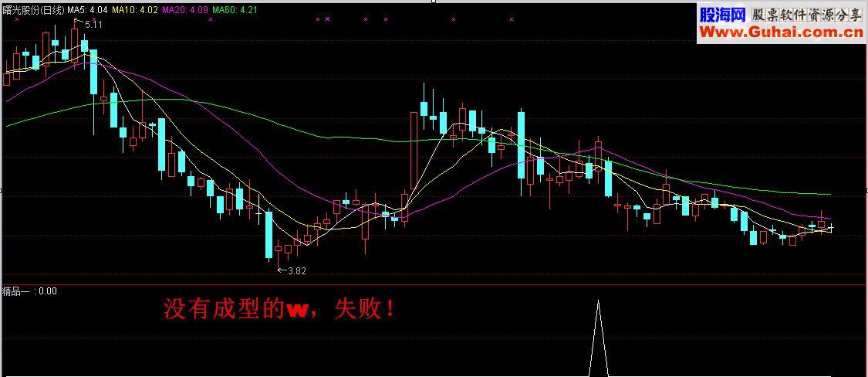This screenshot has height=377, width=868.
Task: Select the MA5: 4.04 indicator label
Action: tap(88, 10)
